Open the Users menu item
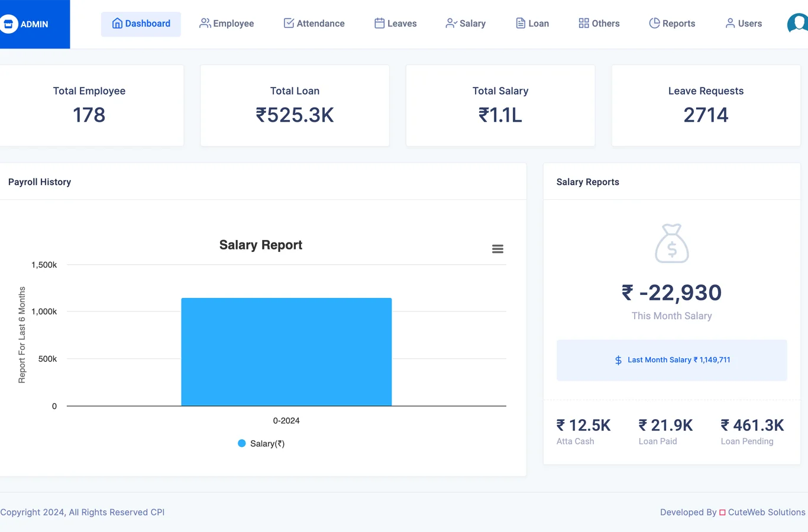Viewport: 808px width, 532px height. coord(744,24)
